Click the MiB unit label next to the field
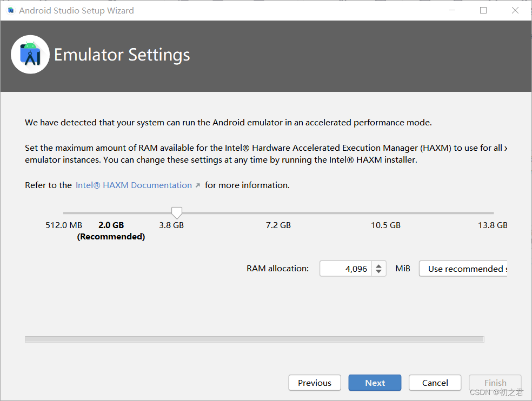Screen dimensions: 532x401 coord(402,268)
